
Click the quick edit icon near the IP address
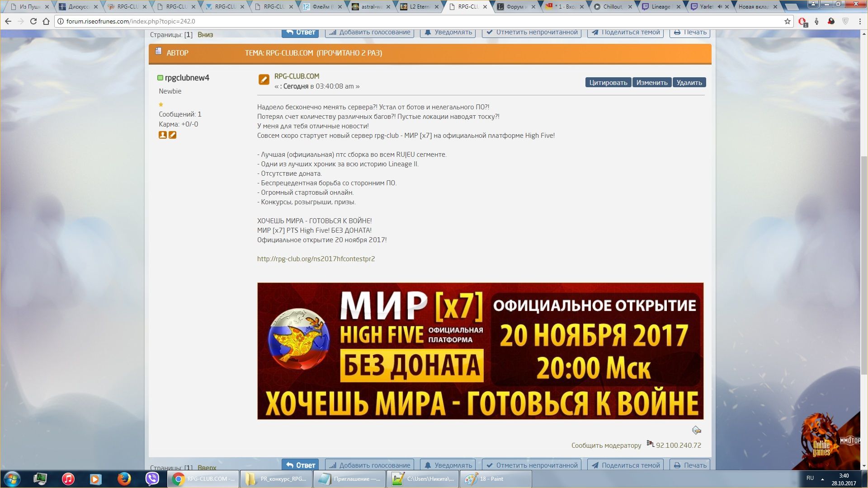(696, 430)
